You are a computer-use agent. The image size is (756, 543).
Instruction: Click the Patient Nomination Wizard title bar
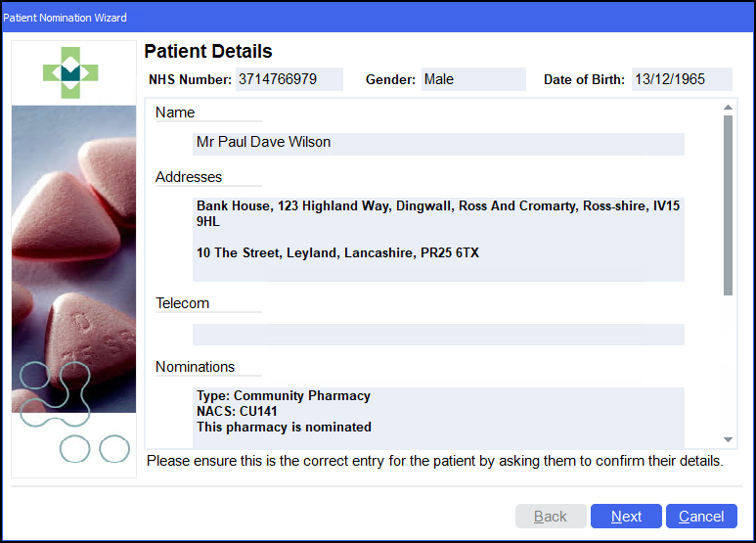[x=378, y=17]
